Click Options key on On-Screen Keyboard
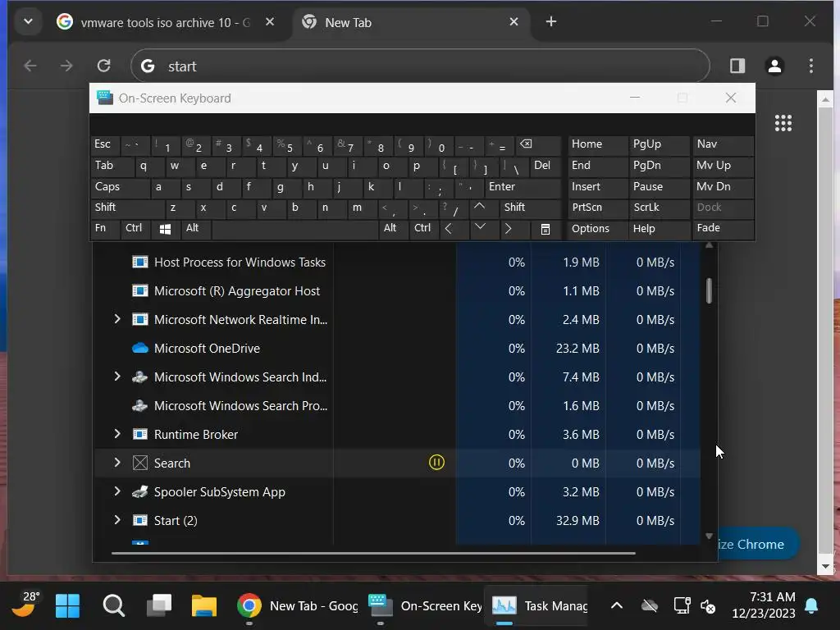 598,229
